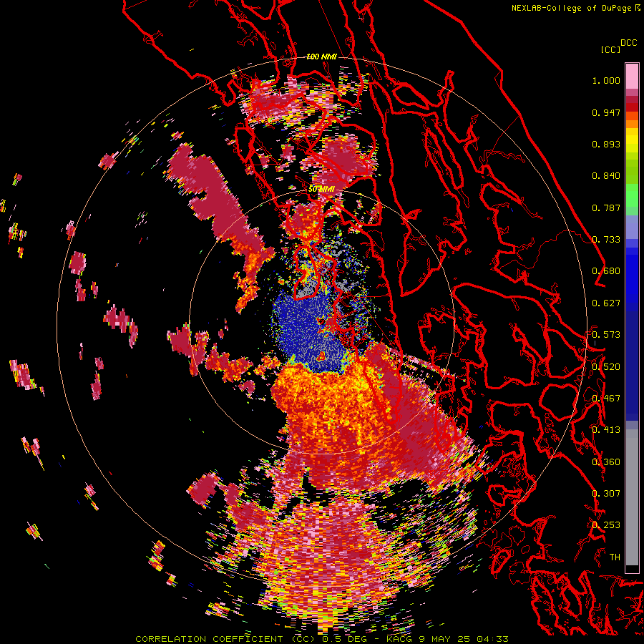Screen dimensions: 644x644
Task: Click the KACG station identifier
Action: click(399, 639)
